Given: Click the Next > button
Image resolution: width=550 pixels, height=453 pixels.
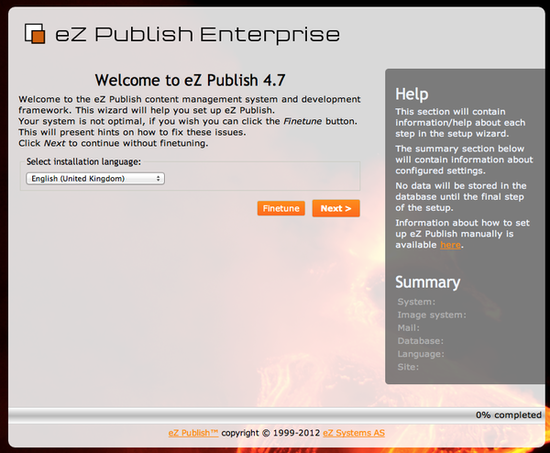Looking at the screenshot, I should pos(336,208).
